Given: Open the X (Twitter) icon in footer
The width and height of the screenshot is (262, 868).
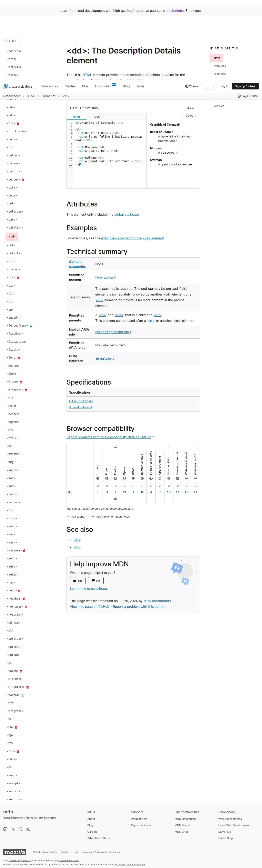Looking at the screenshot, I should [13, 829].
